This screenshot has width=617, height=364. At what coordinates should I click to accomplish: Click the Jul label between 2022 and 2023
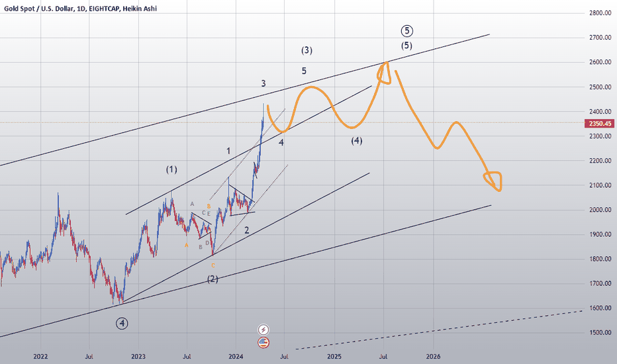[x=89, y=357]
